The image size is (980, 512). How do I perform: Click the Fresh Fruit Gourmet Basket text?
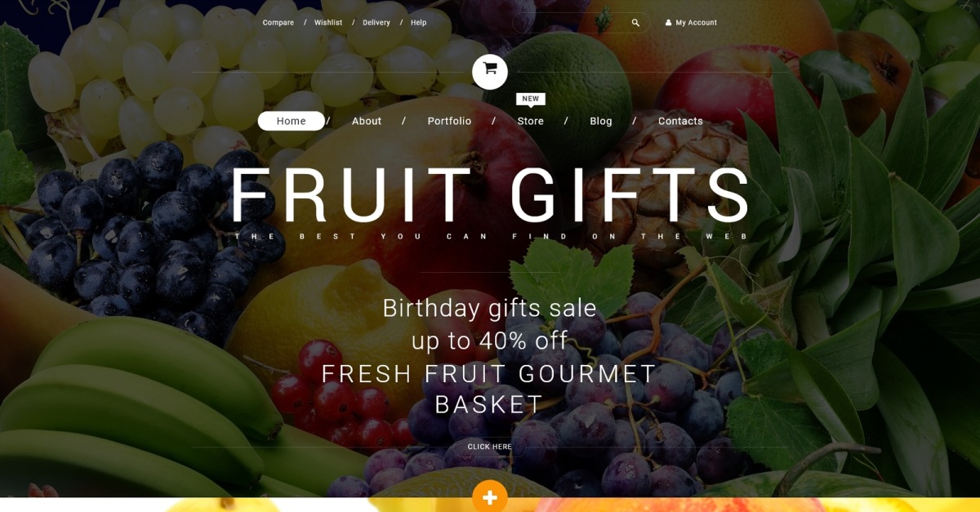coord(490,389)
